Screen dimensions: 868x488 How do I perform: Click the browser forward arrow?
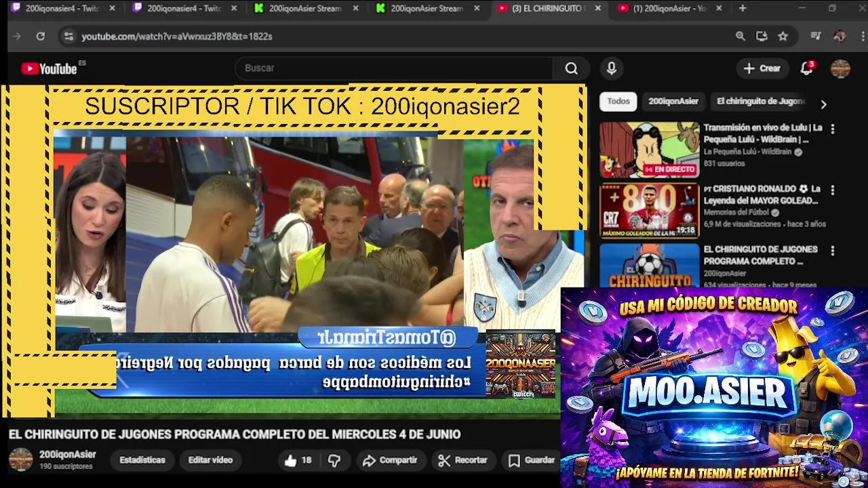(18, 37)
